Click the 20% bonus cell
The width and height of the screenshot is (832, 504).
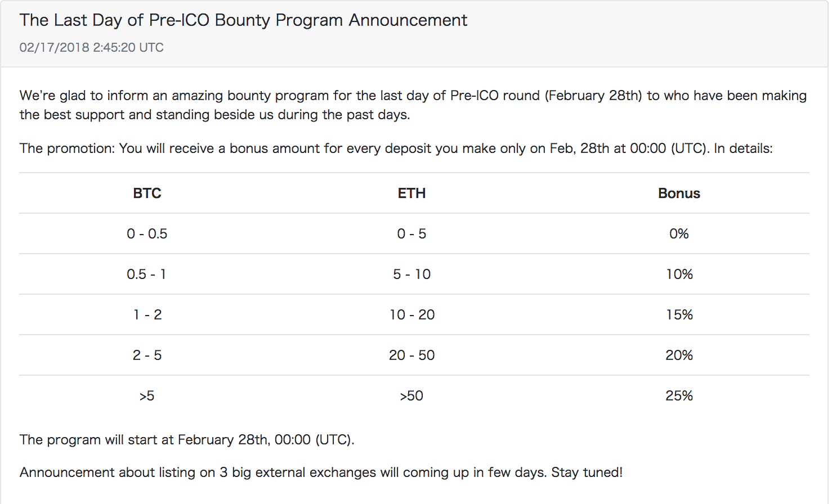[679, 355]
